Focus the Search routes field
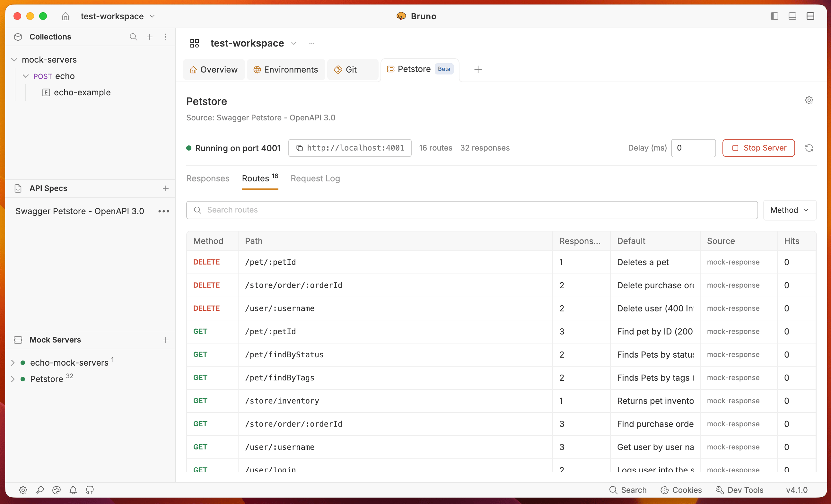Image resolution: width=831 pixels, height=504 pixels. pyautogui.click(x=472, y=210)
